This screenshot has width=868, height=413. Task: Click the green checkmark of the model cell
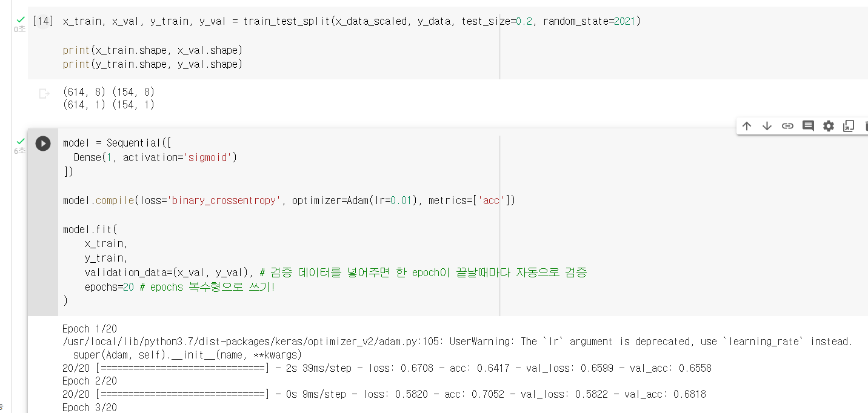[21, 142]
